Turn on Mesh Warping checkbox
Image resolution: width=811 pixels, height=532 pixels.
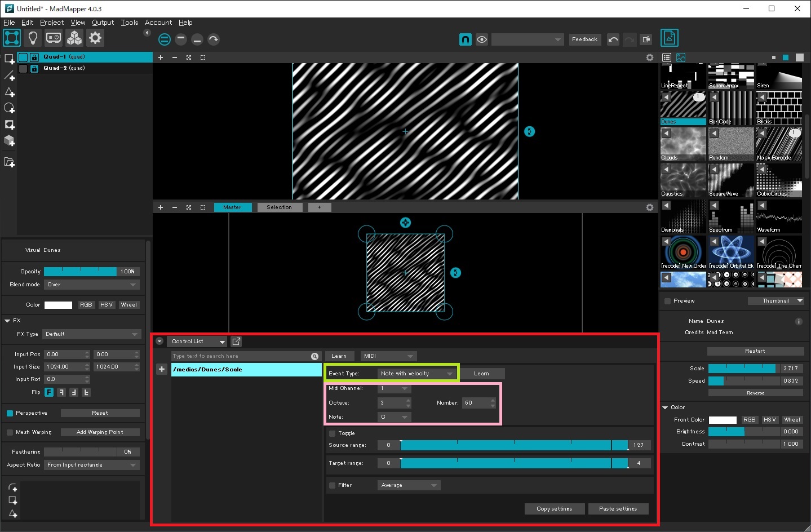(10, 432)
